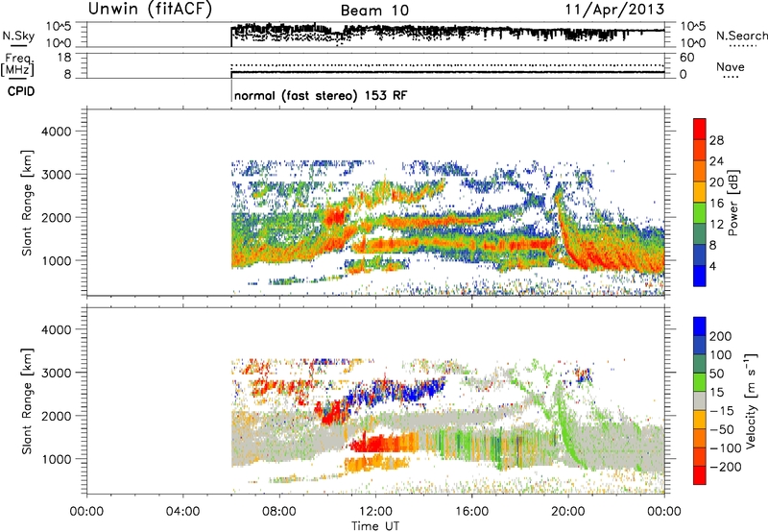
Task: Click the blue bottom of the power colorbar
Action: pyautogui.click(x=700, y=276)
